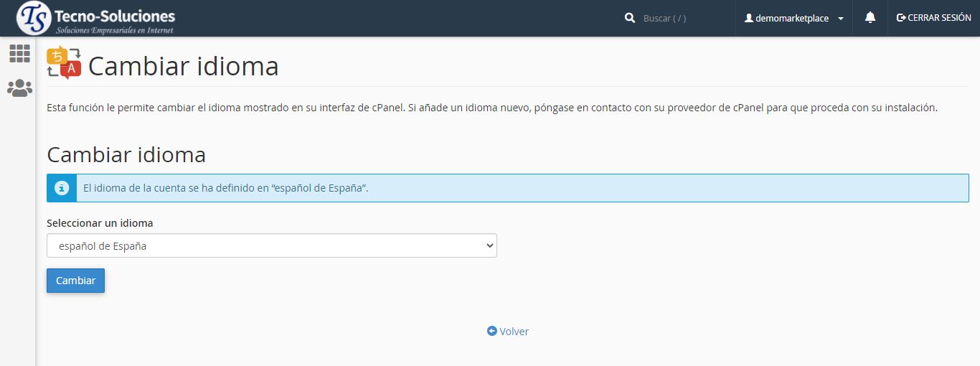The width and height of the screenshot is (980, 366).
Task: Click the caret beside demomarketplace
Action: tap(840, 19)
